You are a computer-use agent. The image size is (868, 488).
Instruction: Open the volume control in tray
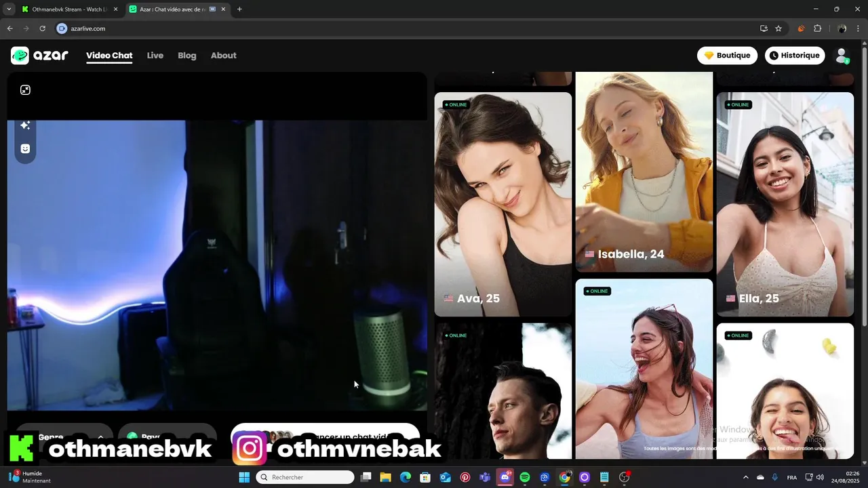tap(820, 477)
